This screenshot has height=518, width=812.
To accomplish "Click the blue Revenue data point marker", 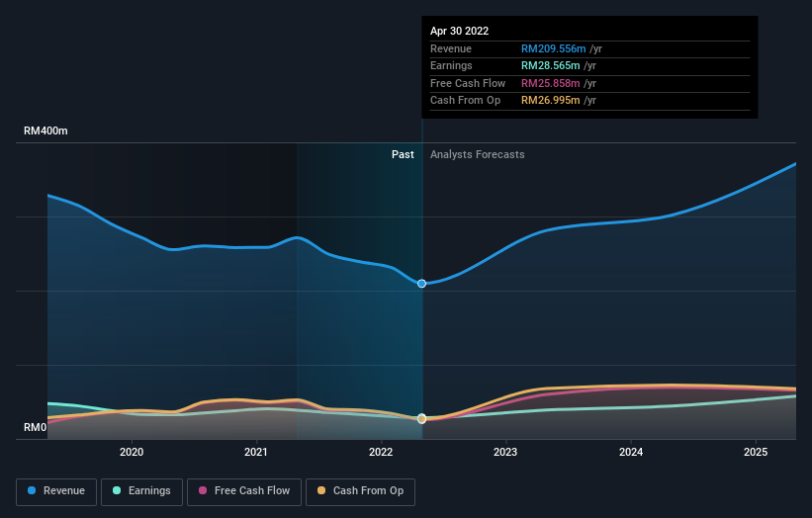I will click(x=421, y=284).
